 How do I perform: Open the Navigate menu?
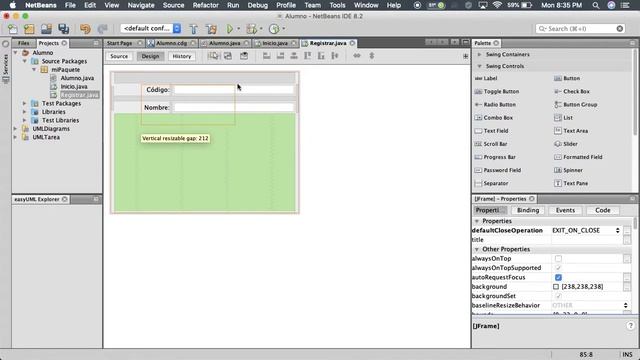(x=141, y=5)
